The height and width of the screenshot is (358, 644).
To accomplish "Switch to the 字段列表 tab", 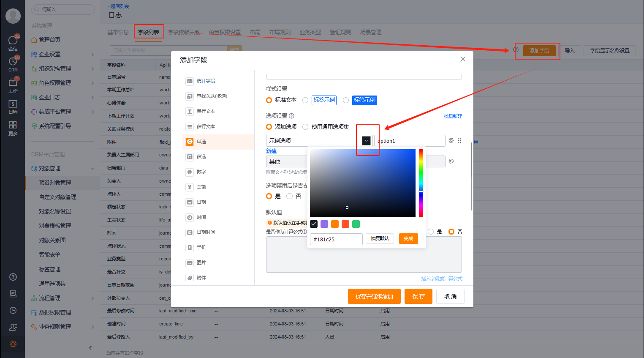I will click(x=149, y=32).
